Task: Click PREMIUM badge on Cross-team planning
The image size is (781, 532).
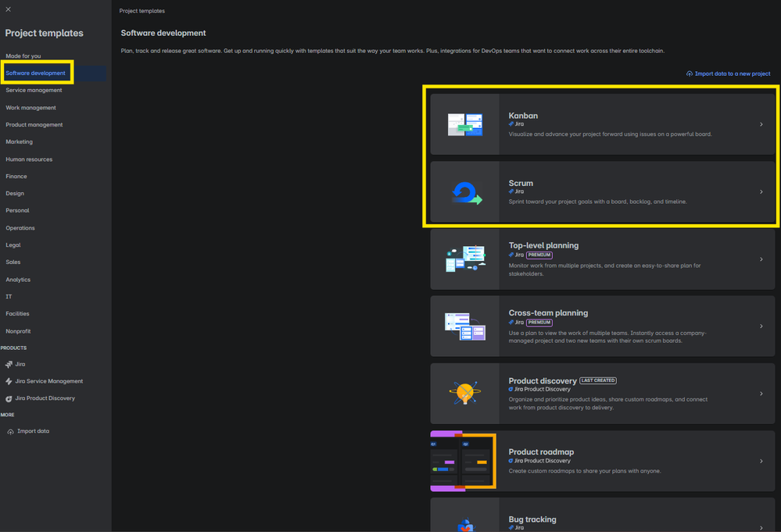Action: [539, 323]
